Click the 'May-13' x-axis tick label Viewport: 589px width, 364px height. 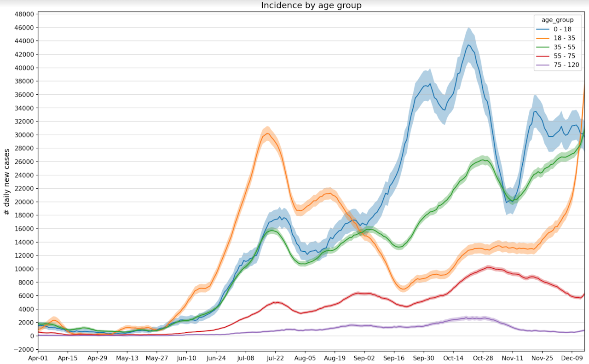127,358
